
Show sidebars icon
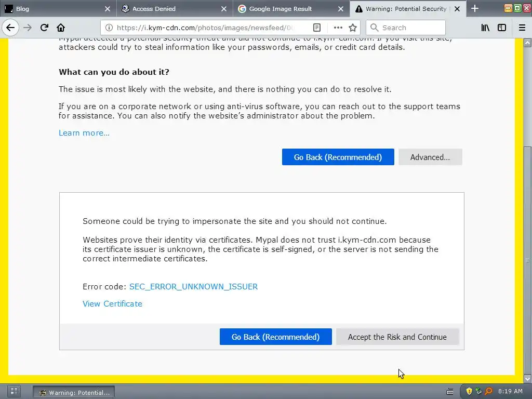coord(502,28)
